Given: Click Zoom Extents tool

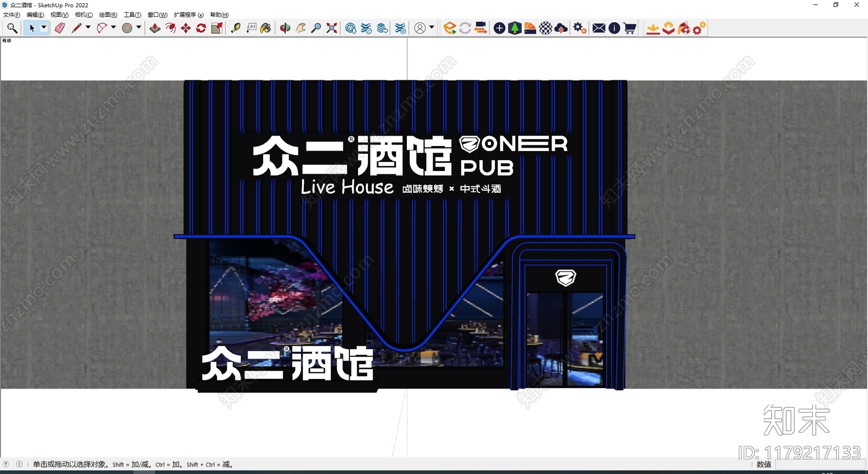Looking at the screenshot, I should click(332, 28).
